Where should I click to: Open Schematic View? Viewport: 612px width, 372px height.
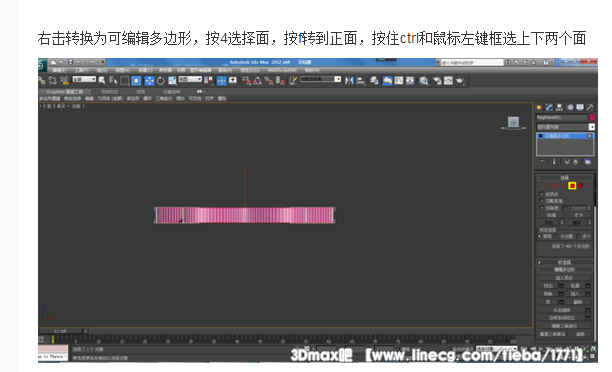coord(410,80)
